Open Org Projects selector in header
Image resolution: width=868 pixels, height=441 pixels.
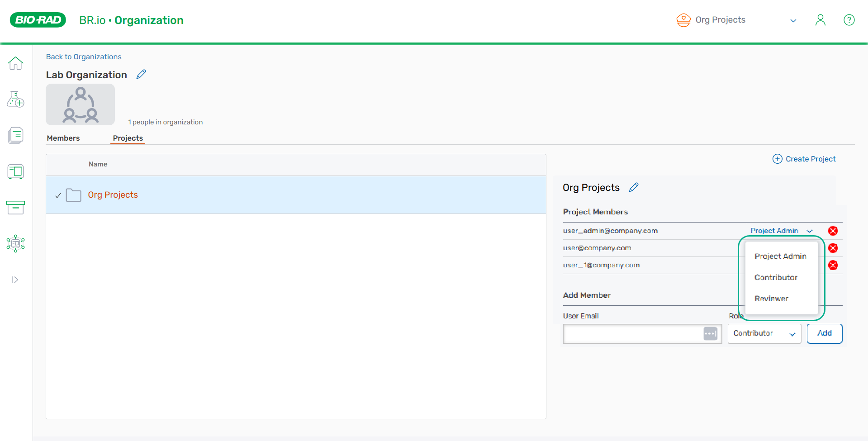(735, 20)
